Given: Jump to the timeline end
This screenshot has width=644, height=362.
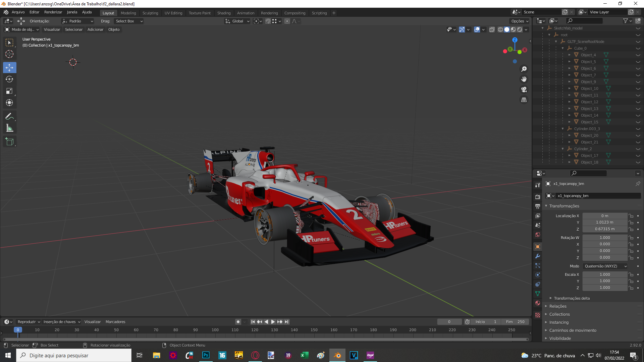Looking at the screenshot, I should tap(286, 322).
